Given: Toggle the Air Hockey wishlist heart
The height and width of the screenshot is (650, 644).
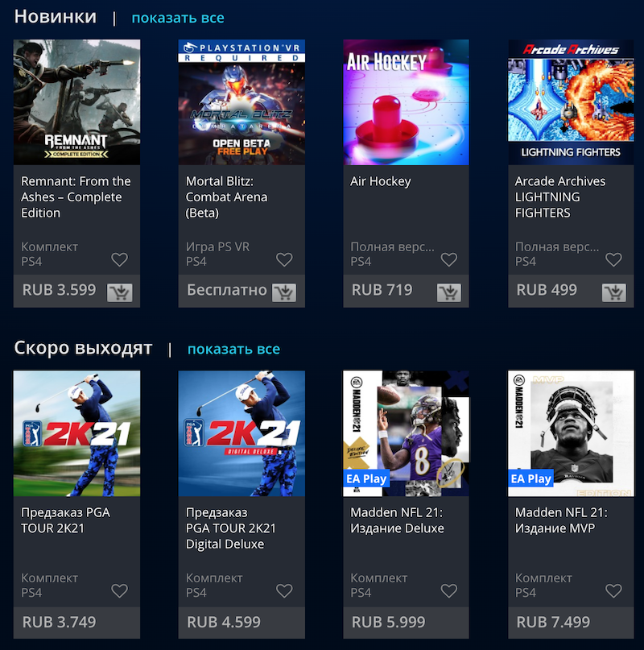Looking at the screenshot, I should 449,259.
